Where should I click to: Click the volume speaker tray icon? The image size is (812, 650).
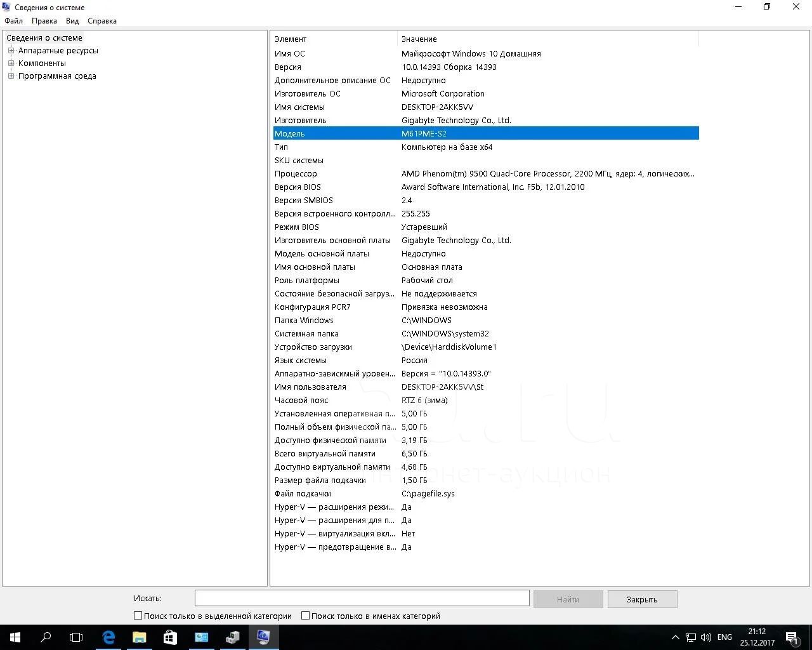[x=706, y=637]
